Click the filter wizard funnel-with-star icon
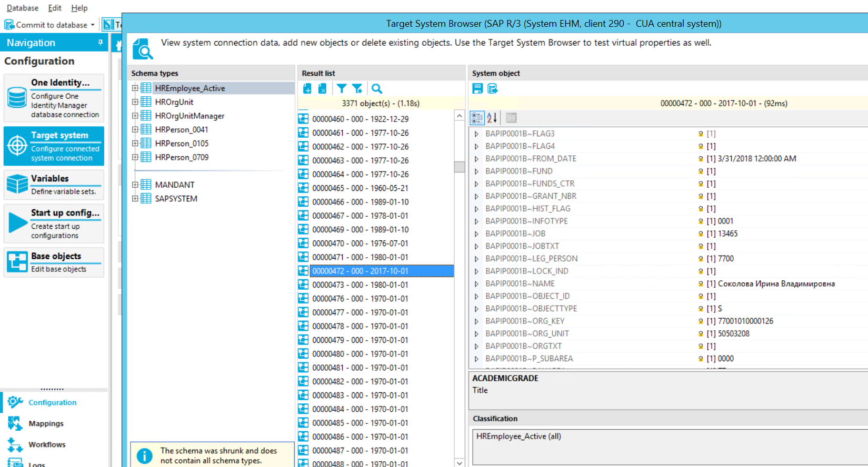The height and width of the screenshot is (467, 868). click(357, 89)
